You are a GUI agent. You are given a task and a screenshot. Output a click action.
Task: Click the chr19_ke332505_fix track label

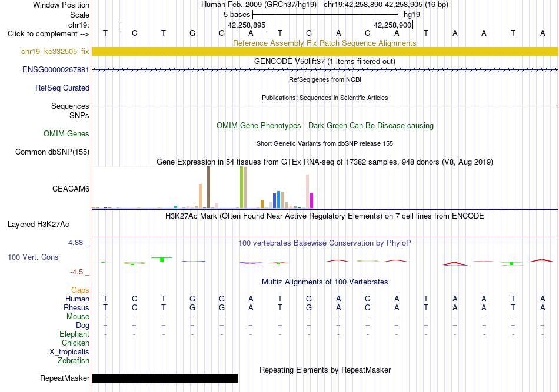pyautogui.click(x=55, y=51)
